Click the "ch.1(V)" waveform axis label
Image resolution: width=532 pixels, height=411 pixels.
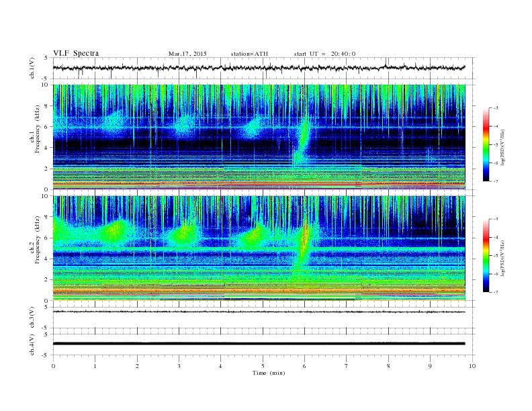32,69
